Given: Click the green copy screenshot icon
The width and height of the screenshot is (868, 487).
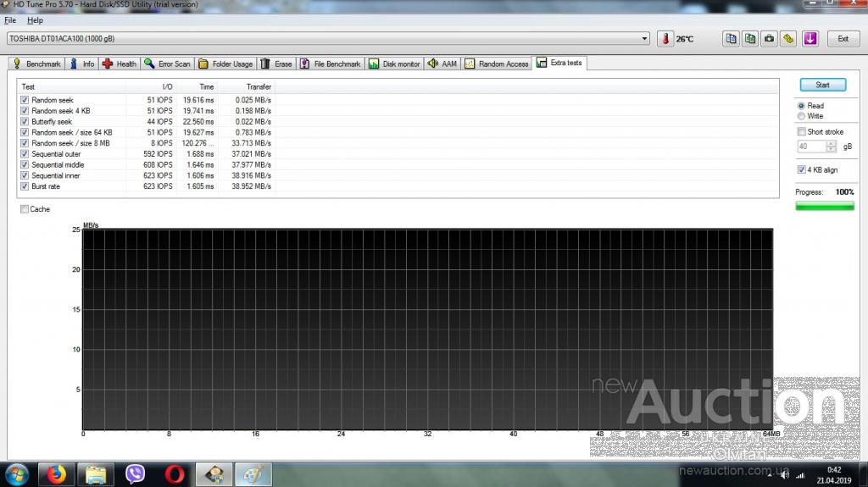Looking at the screenshot, I should 750,39.
